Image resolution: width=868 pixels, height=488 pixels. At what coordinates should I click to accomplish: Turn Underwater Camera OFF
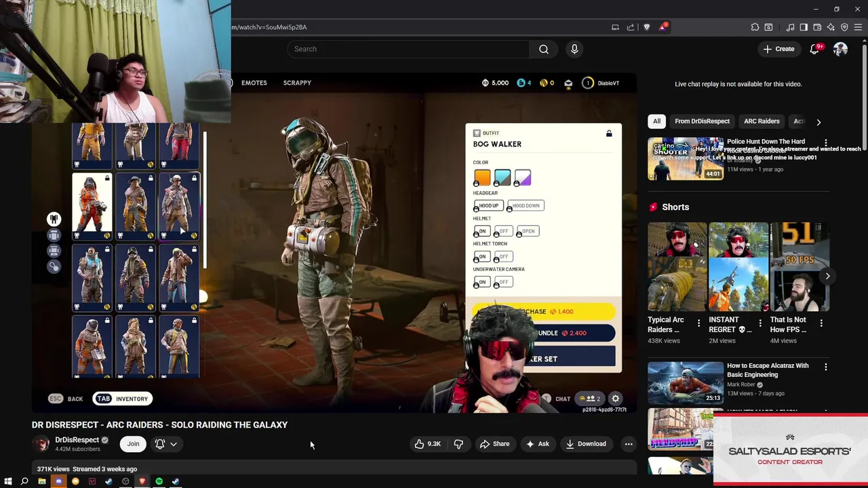[x=503, y=282]
